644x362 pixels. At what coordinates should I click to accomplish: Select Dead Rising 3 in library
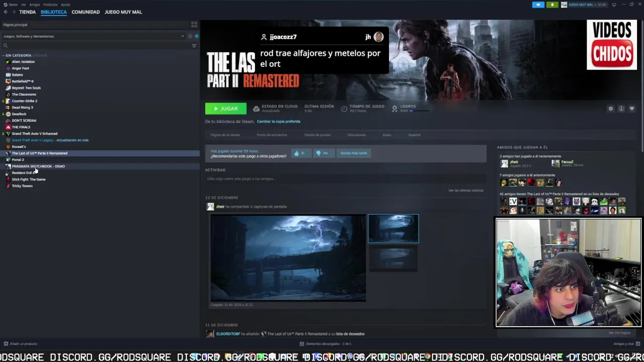pos(22,108)
